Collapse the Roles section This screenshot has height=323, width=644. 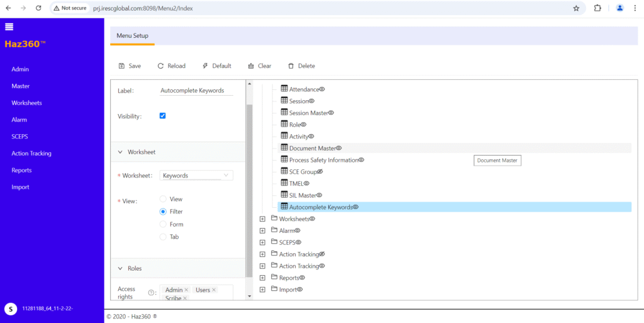[120, 268]
